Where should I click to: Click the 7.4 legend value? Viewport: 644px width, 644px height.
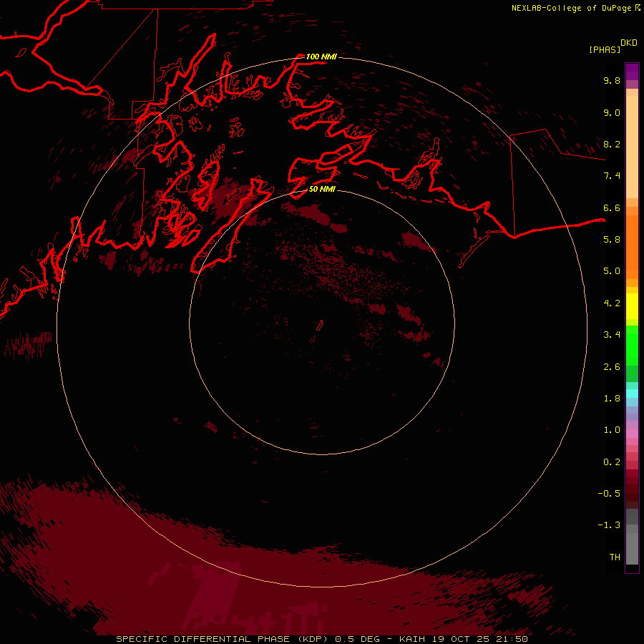coord(612,176)
